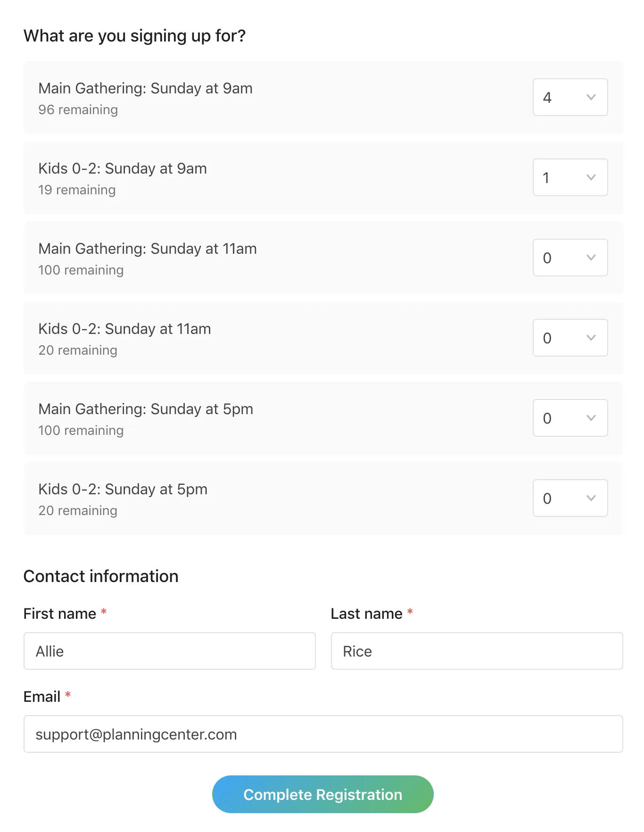Click chevron arrow for Main Gathering 11am

[591, 258]
